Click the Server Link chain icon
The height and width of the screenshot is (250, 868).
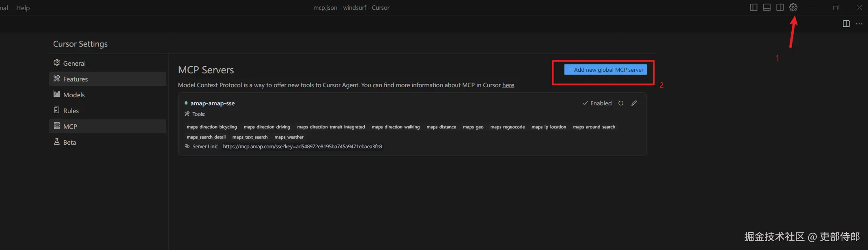(187, 146)
